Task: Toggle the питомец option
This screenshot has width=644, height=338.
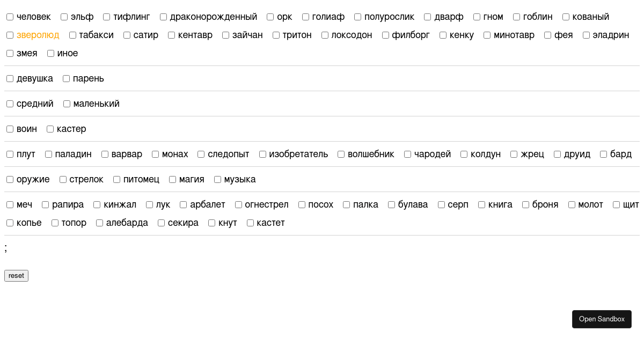Action: [117, 180]
